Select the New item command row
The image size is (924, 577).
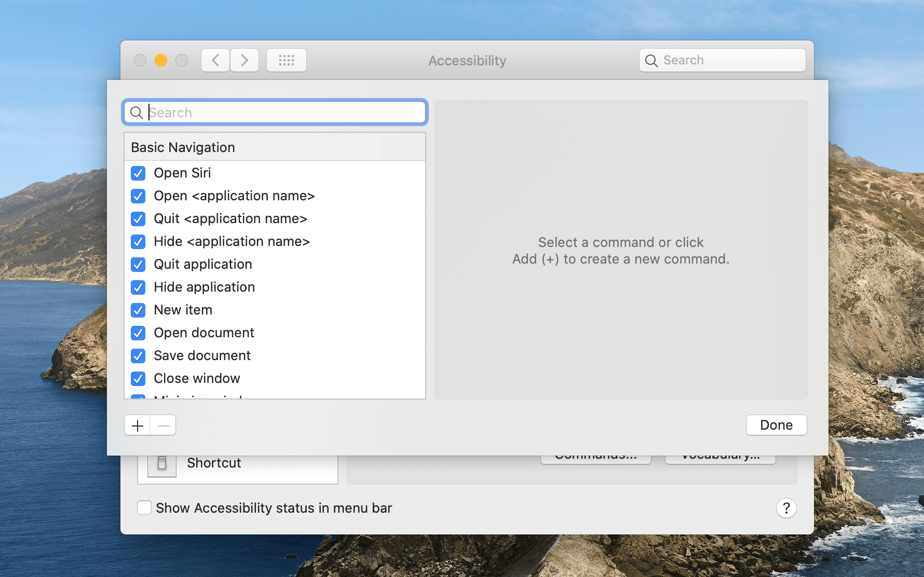(183, 310)
